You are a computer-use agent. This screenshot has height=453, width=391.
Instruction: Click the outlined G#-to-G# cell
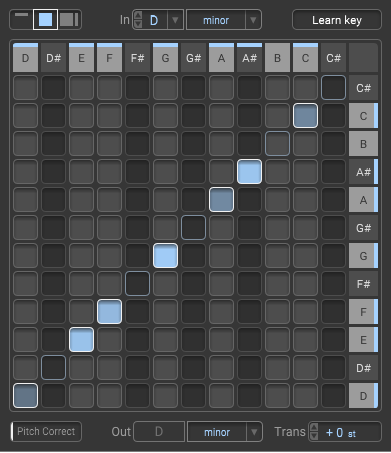(x=193, y=228)
